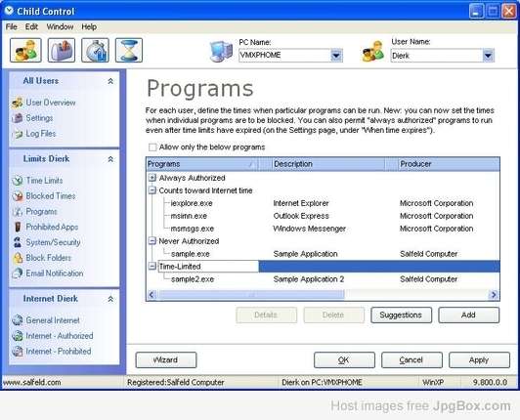
Task: Click the program list horizontal scrollbar thumb
Action: click(x=251, y=294)
